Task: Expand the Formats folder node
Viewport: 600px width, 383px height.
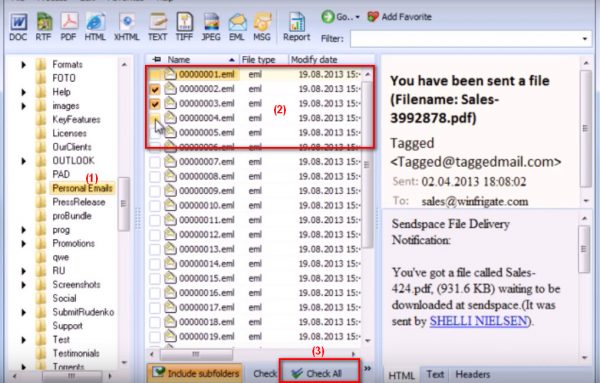Action: (24, 65)
